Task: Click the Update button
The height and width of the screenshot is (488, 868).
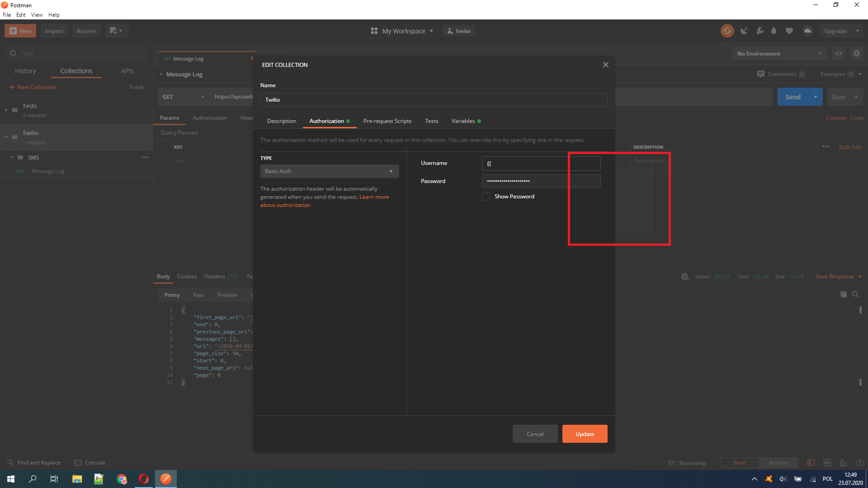Action: point(585,433)
